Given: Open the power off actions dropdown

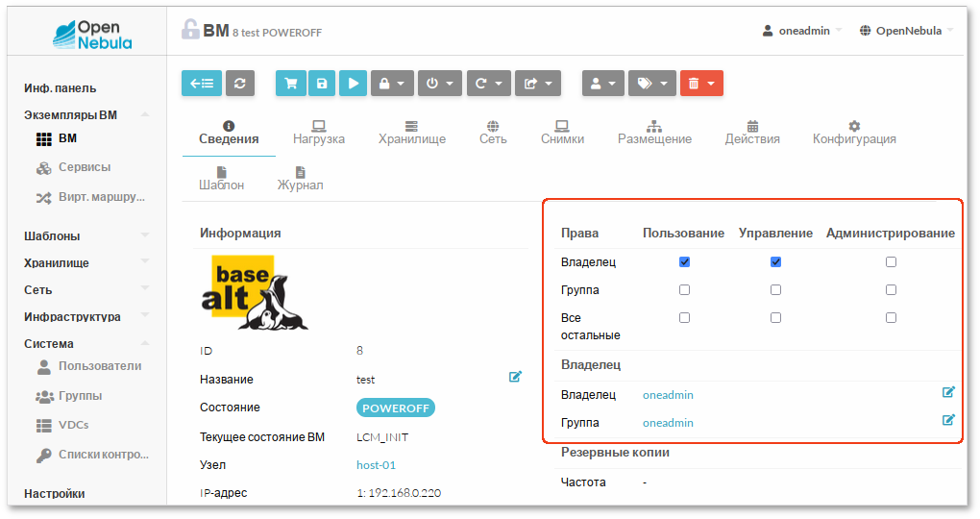Looking at the screenshot, I should (440, 84).
